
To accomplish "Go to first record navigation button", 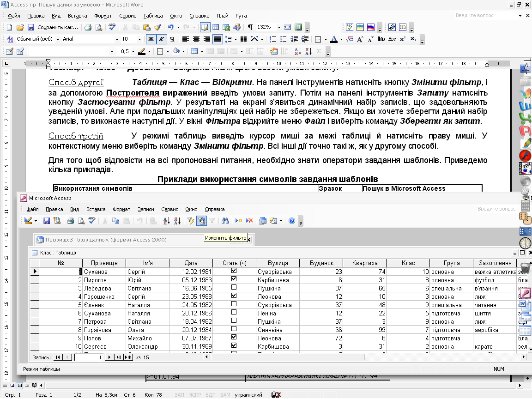I will click(58, 357).
